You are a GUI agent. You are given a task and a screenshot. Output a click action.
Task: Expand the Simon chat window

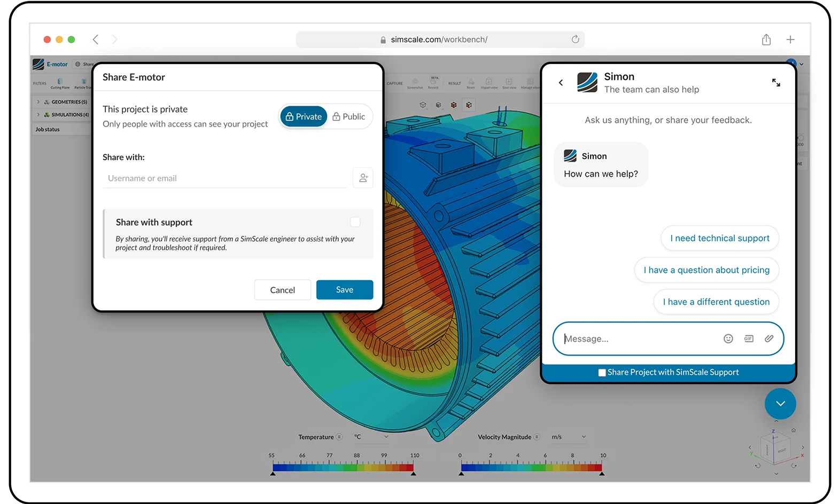click(x=776, y=83)
